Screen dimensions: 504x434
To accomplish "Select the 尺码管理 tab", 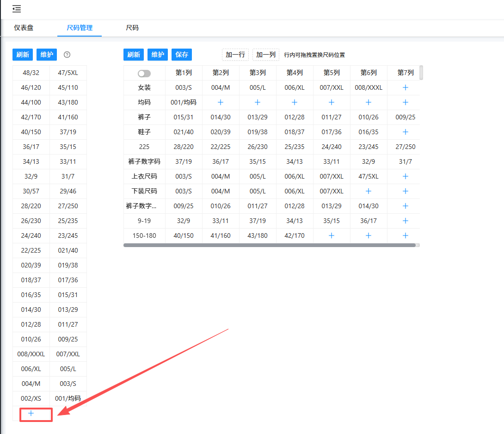I will click(x=80, y=28).
